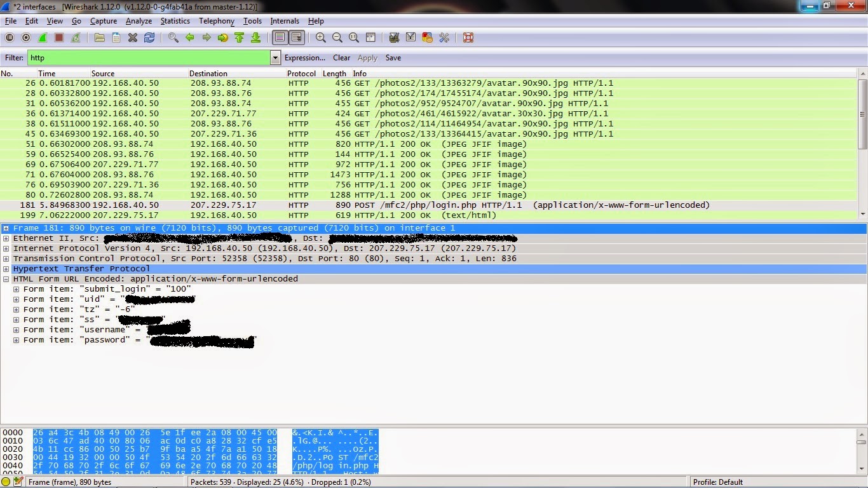868x488 pixels.
Task: Close this capture file (X icon)
Action: pyautogui.click(x=133, y=38)
